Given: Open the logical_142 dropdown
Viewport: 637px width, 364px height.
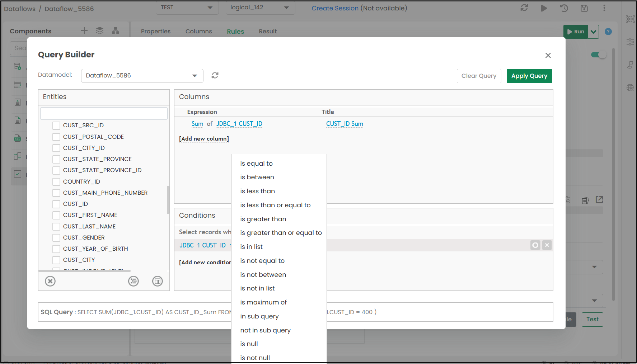Looking at the screenshot, I should pyautogui.click(x=260, y=8).
